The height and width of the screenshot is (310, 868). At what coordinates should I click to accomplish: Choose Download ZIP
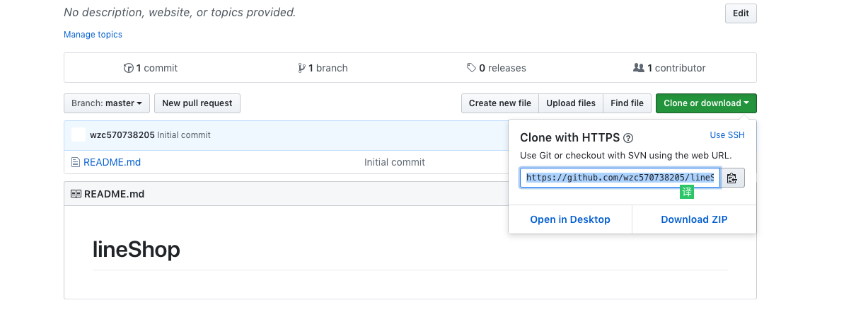(694, 219)
